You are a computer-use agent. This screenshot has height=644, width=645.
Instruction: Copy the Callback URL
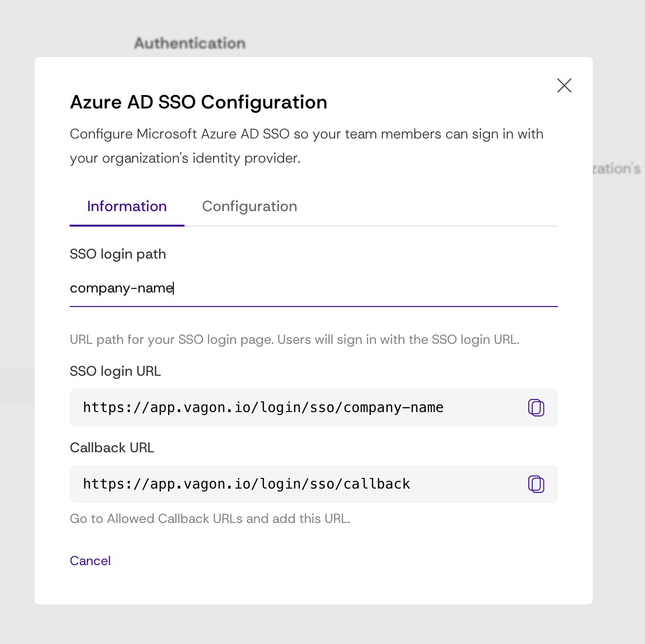point(536,484)
